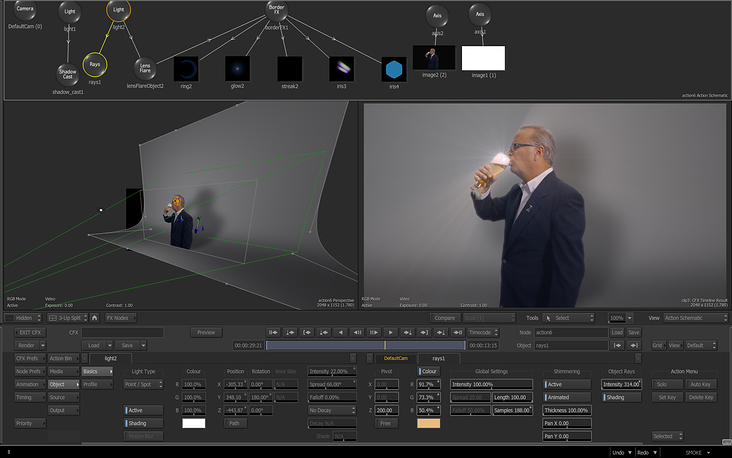The width and height of the screenshot is (732, 458).
Task: Select the light1 Light node
Action: pos(70,12)
